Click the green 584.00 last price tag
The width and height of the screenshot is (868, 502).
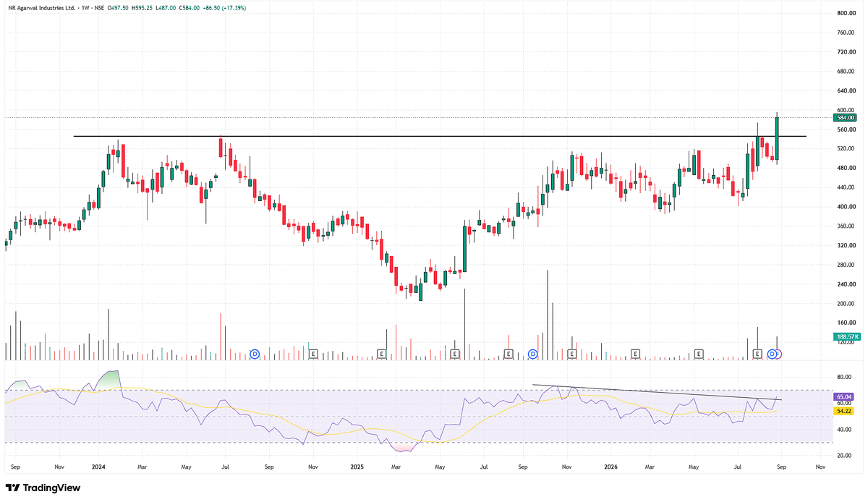click(845, 117)
